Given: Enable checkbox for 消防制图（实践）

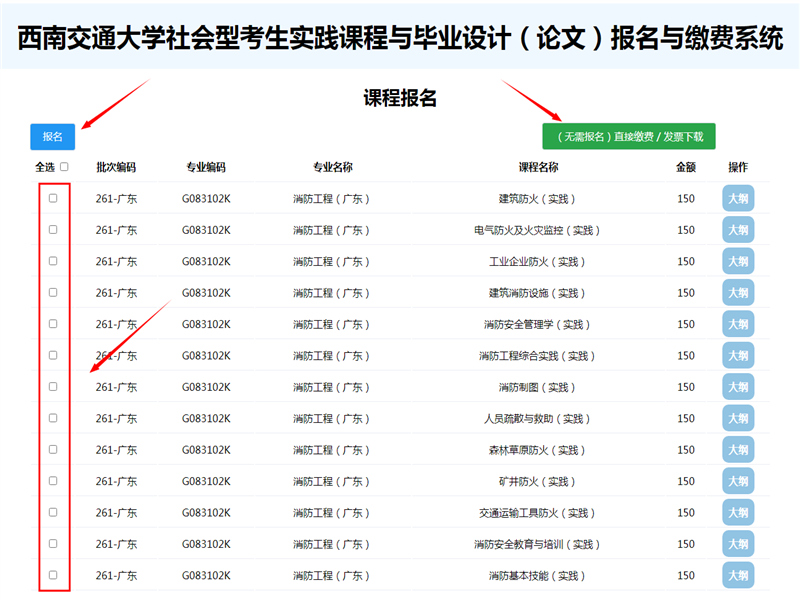Looking at the screenshot, I should (x=53, y=386).
